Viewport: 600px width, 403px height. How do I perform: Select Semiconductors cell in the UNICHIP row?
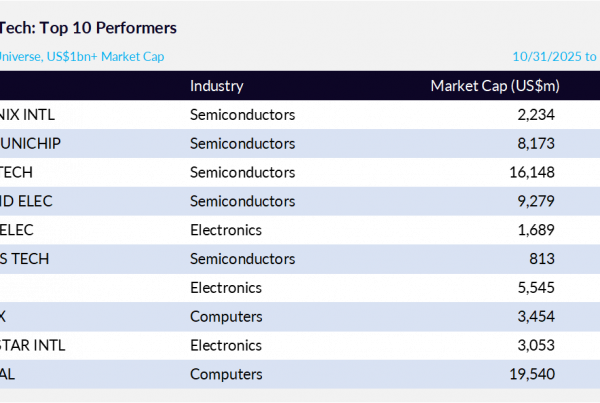(242, 144)
